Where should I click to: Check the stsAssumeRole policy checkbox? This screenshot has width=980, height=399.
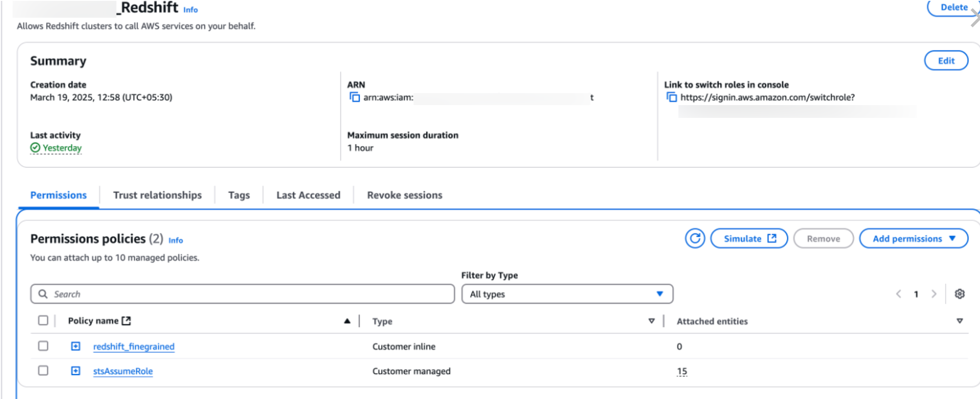click(x=43, y=371)
